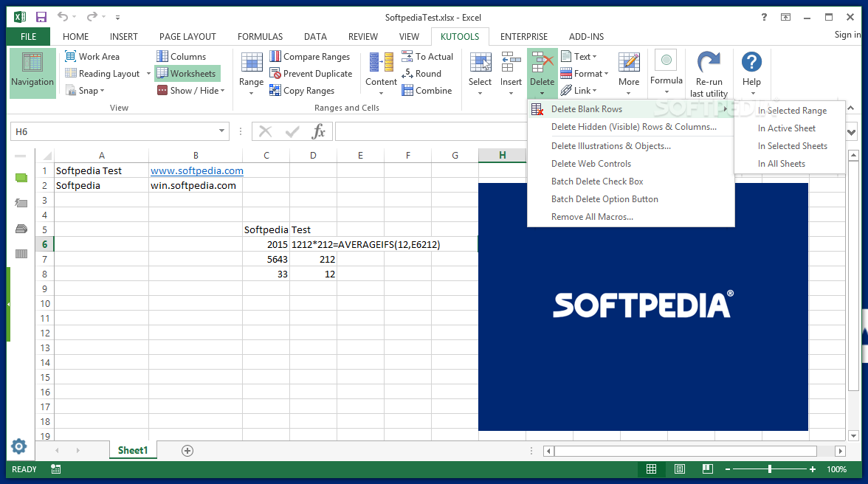
Task: Switch to the HOME ribbon tab
Action: click(76, 36)
